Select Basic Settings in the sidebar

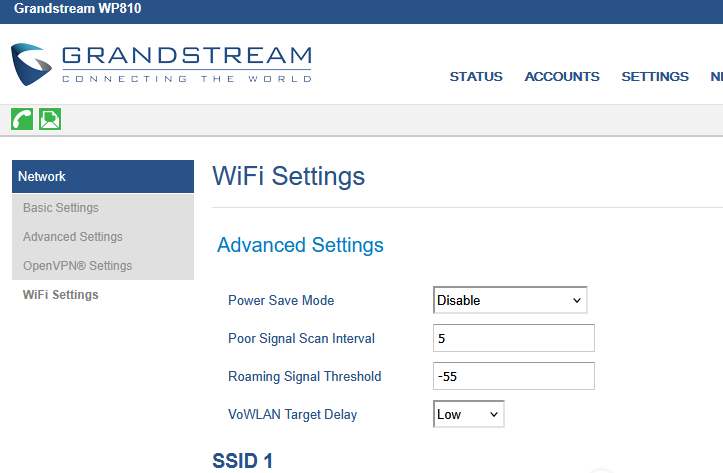(x=61, y=208)
